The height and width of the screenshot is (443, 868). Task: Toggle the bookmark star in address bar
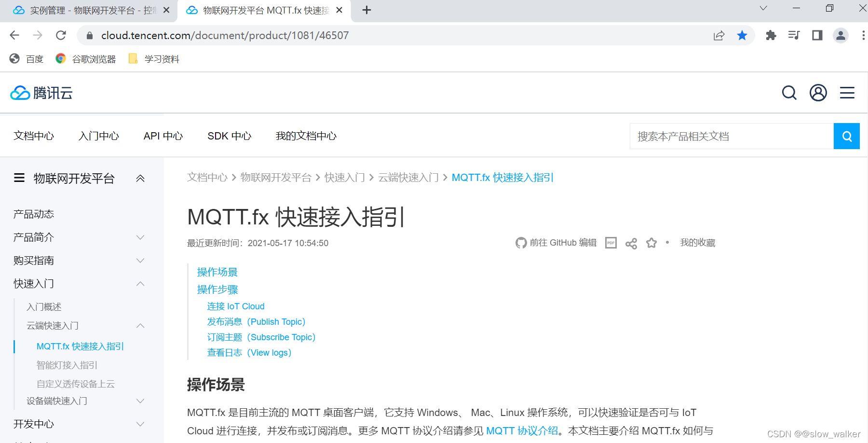coord(742,35)
